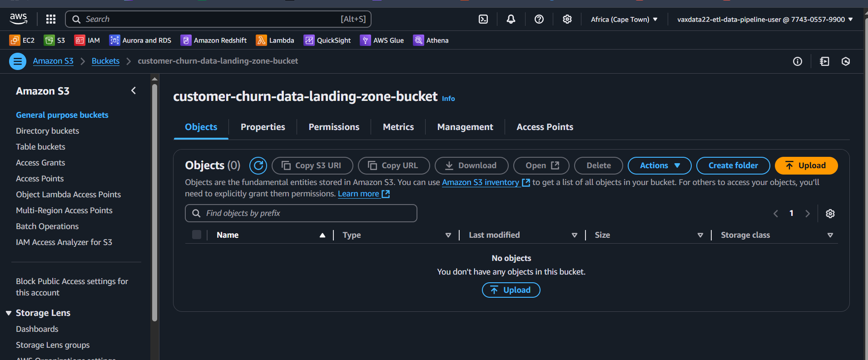This screenshot has height=360, width=868.
Task: Go to next page arrow
Action: point(808,214)
